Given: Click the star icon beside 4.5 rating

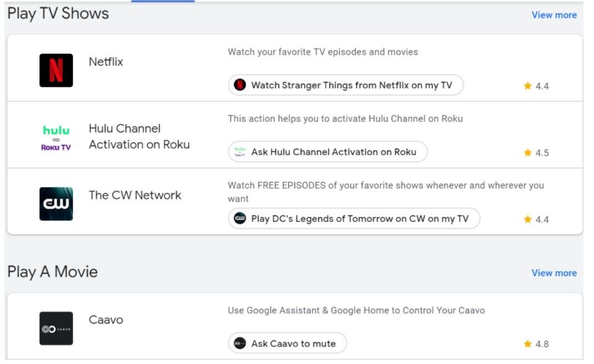Looking at the screenshot, I should pos(528,153).
